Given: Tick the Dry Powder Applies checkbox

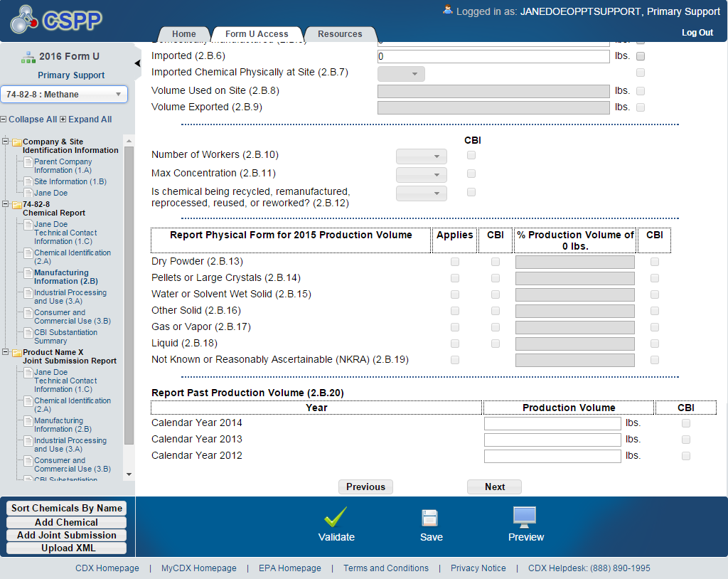Looking at the screenshot, I should click(455, 262).
